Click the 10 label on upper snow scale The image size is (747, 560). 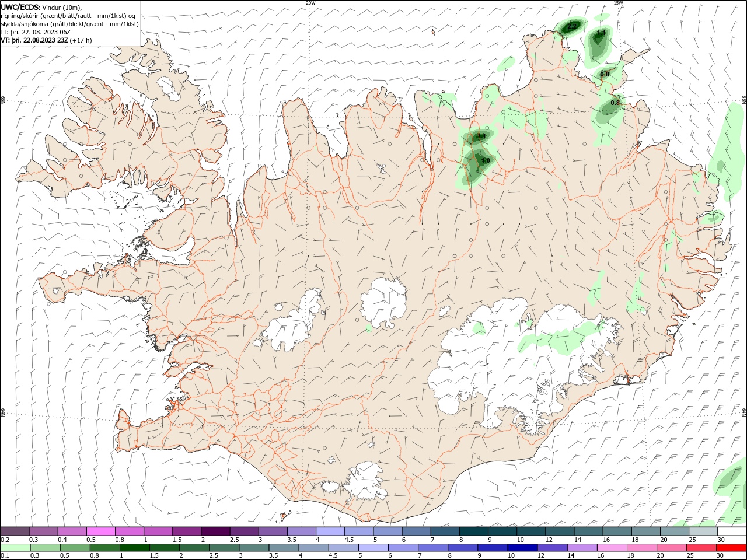(520, 540)
